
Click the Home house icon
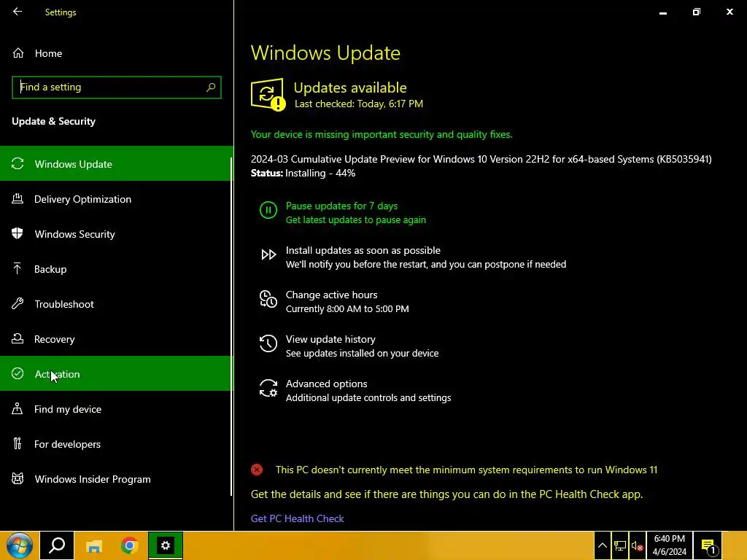[x=18, y=53]
